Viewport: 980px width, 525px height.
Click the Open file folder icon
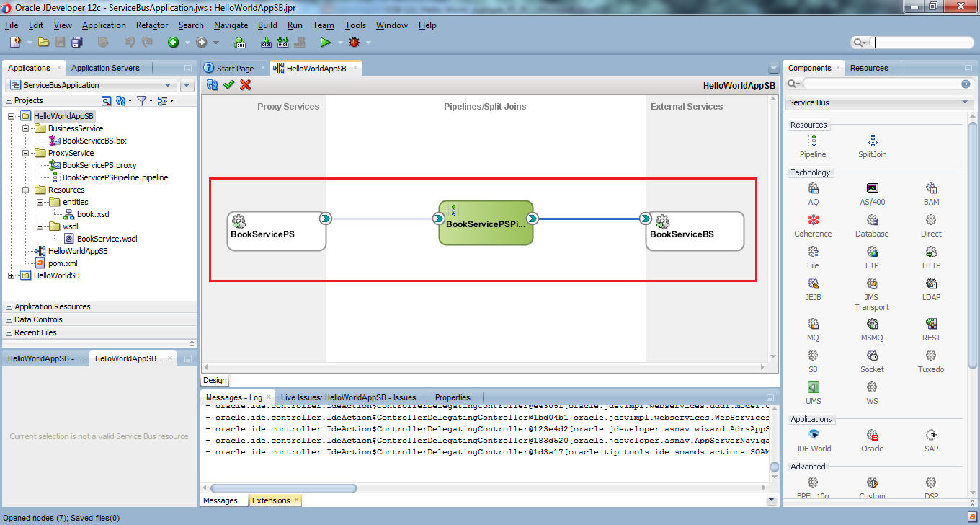[x=43, y=43]
